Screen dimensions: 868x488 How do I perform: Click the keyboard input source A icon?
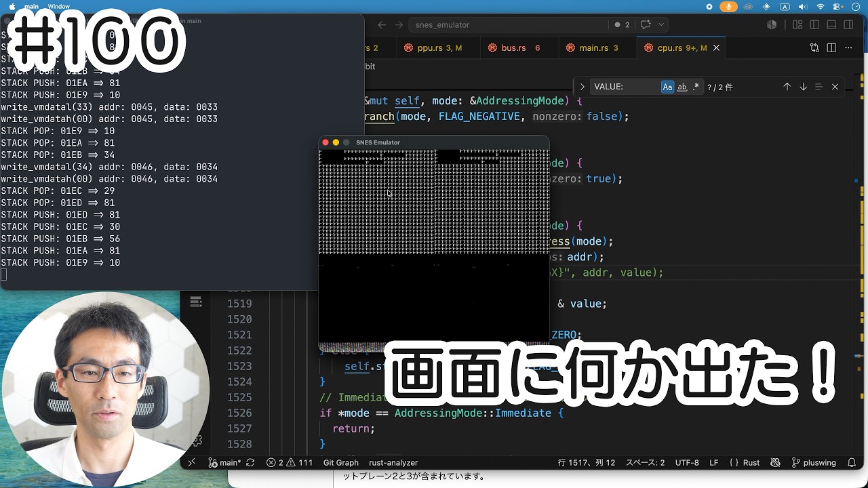pyautogui.click(x=785, y=7)
